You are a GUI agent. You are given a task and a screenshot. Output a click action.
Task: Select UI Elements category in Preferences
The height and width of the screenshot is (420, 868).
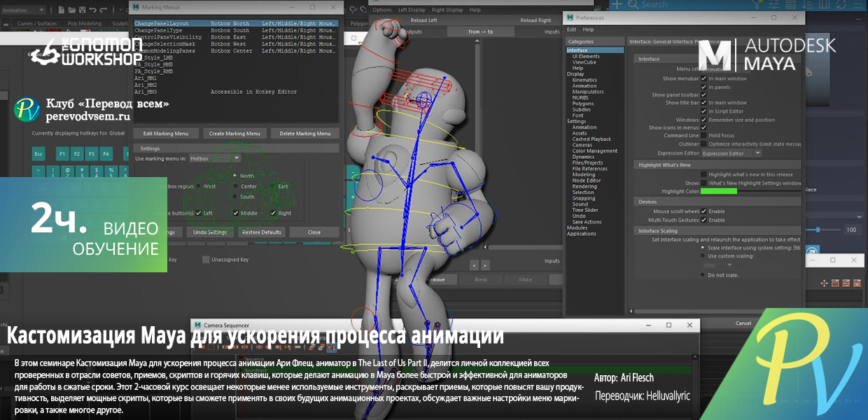coord(586,56)
